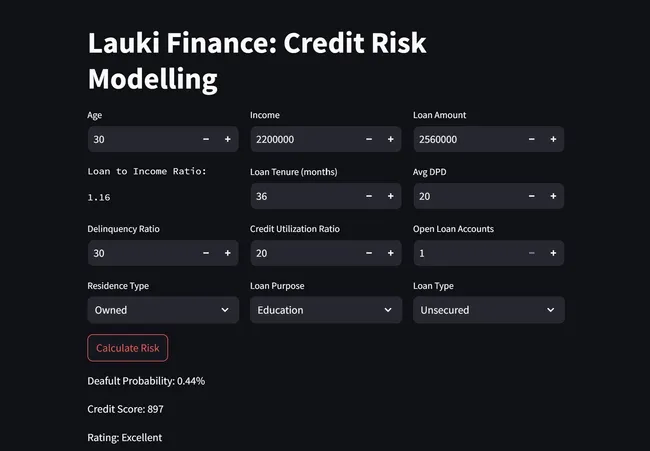Increment the Loan Amount value
This screenshot has height=451, width=650.
point(553,139)
